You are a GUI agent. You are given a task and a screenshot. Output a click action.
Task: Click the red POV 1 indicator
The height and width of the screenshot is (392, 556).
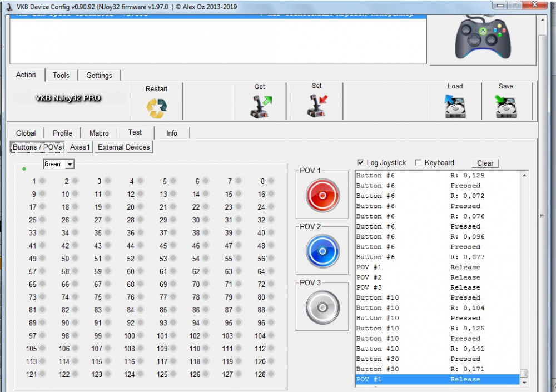point(322,195)
